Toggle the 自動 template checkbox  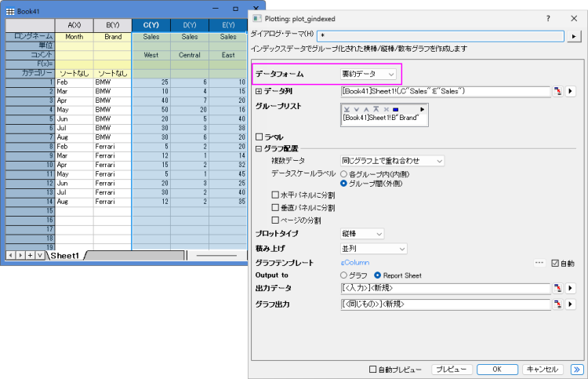(x=555, y=263)
